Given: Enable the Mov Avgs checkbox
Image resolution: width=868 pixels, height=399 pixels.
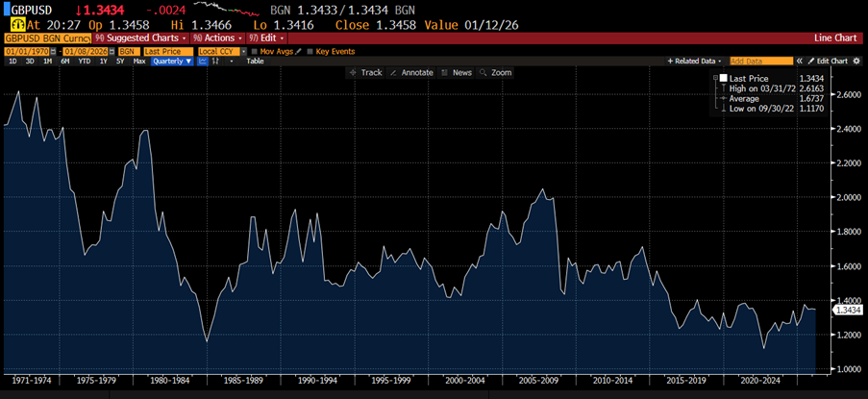Looking at the screenshot, I should point(256,50).
